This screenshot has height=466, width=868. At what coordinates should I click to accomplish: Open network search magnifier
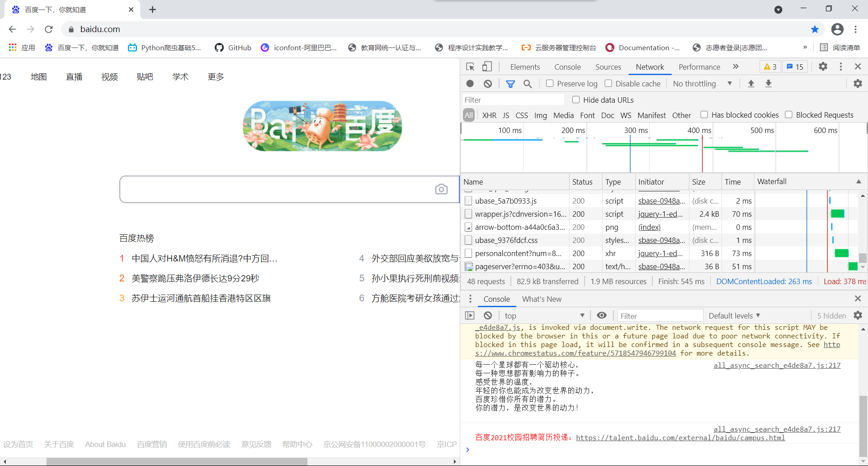tap(528, 84)
